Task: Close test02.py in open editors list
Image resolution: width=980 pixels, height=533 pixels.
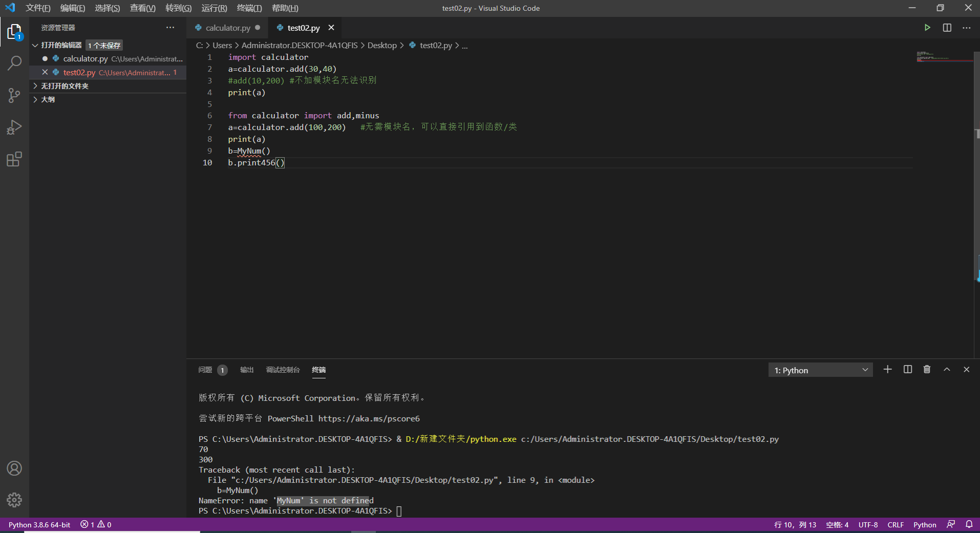Action: 45,72
